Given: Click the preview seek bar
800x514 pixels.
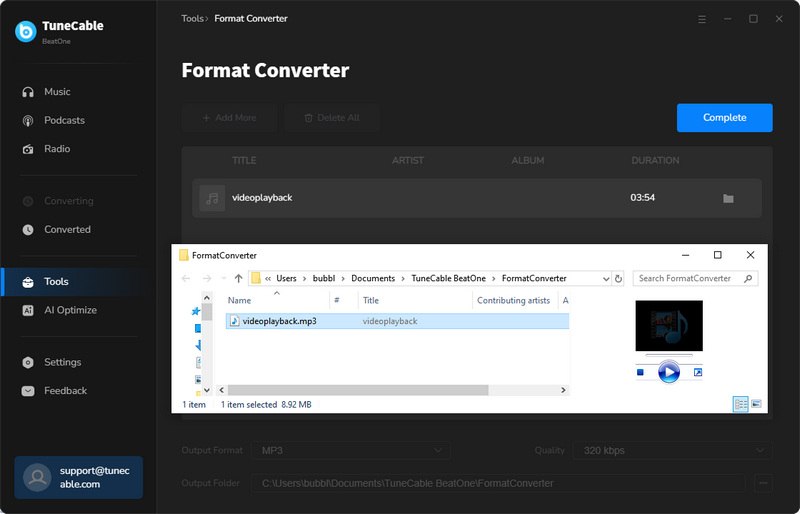Looking at the screenshot, I should [x=669, y=355].
